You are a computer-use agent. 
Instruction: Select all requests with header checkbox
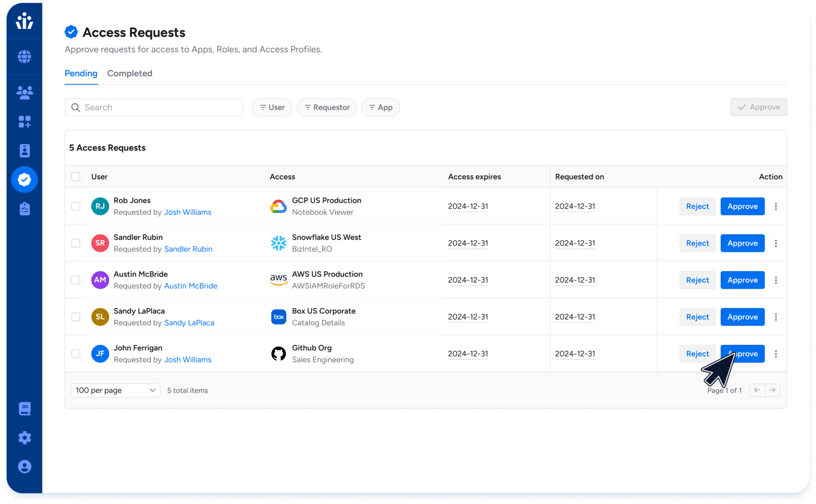(76, 176)
